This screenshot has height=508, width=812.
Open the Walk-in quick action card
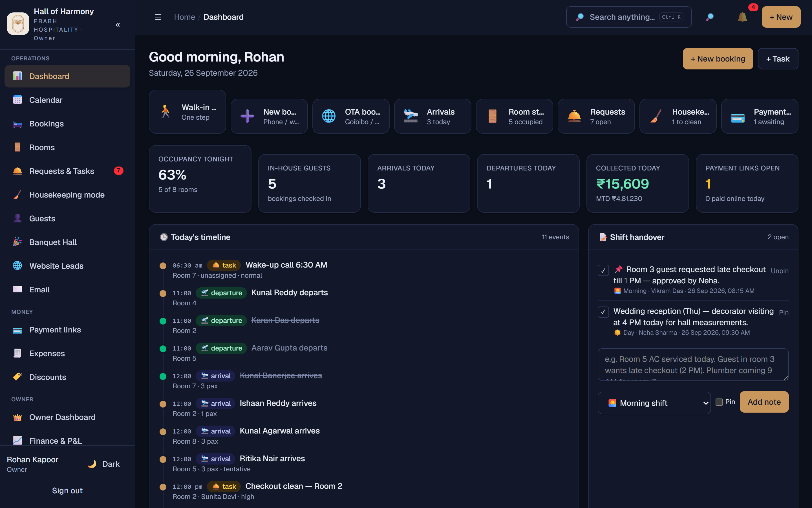pos(187,111)
